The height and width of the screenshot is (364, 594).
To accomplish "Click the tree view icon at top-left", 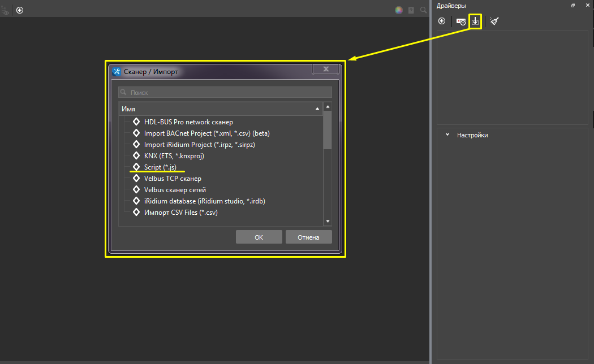I will pyautogui.click(x=5, y=10).
